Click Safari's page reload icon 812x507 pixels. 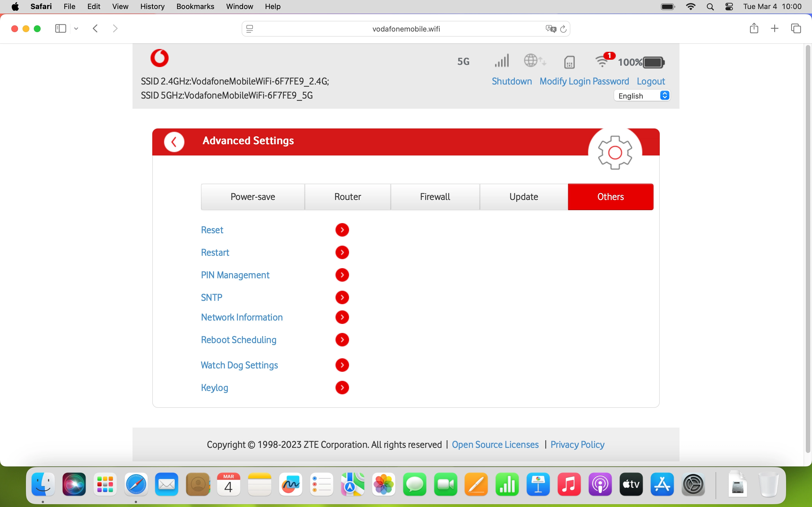coord(563,29)
